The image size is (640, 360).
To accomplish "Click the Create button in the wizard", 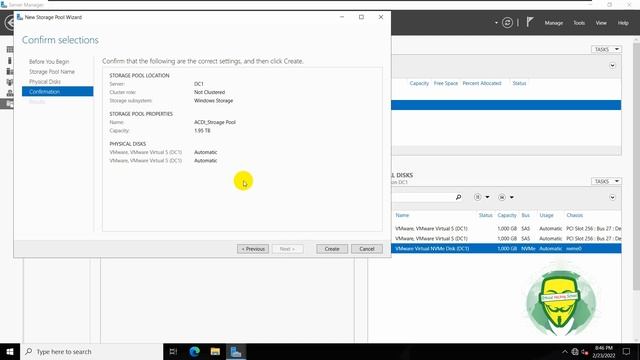I will point(332,249).
